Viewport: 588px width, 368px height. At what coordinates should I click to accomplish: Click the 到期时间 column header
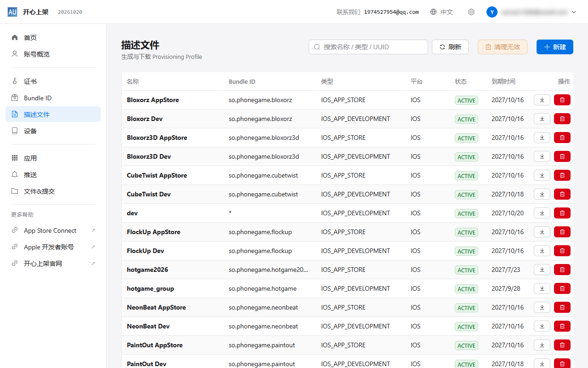(503, 81)
